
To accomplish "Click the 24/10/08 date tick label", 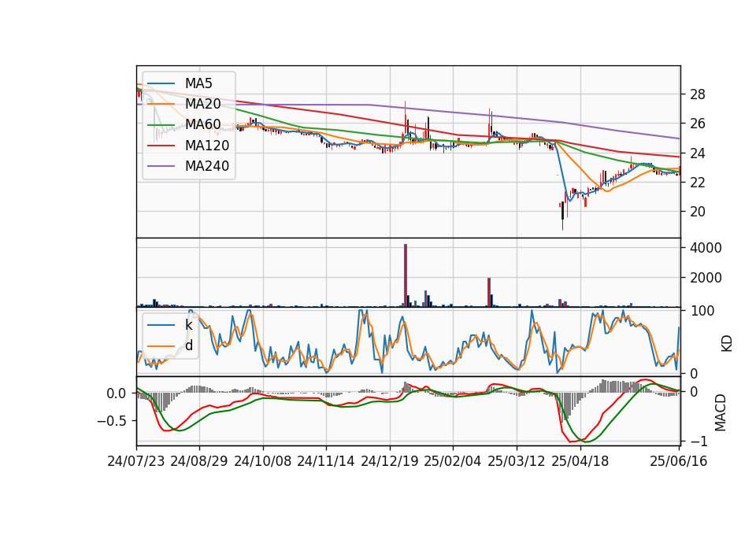I will click(x=263, y=461).
